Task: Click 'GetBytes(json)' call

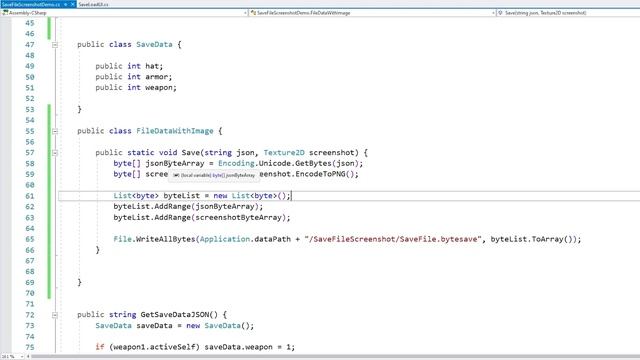Action: tap(327, 163)
